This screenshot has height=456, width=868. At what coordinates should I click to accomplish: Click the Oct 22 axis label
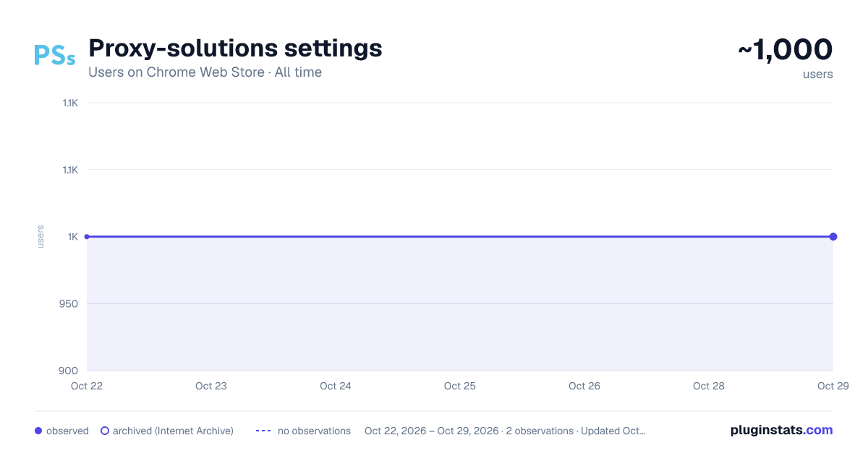coord(87,386)
